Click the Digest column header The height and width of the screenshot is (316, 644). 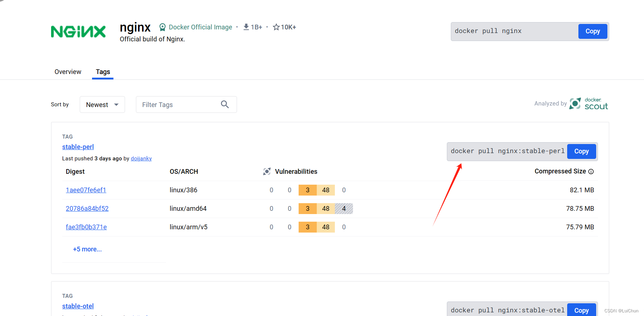[75, 172]
